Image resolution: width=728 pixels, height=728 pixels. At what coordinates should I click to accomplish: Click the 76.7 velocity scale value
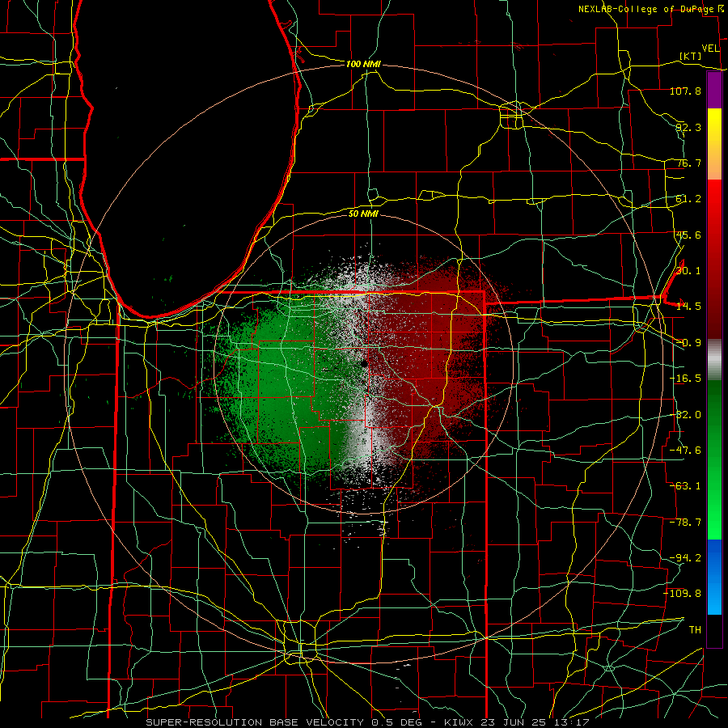coord(688,163)
